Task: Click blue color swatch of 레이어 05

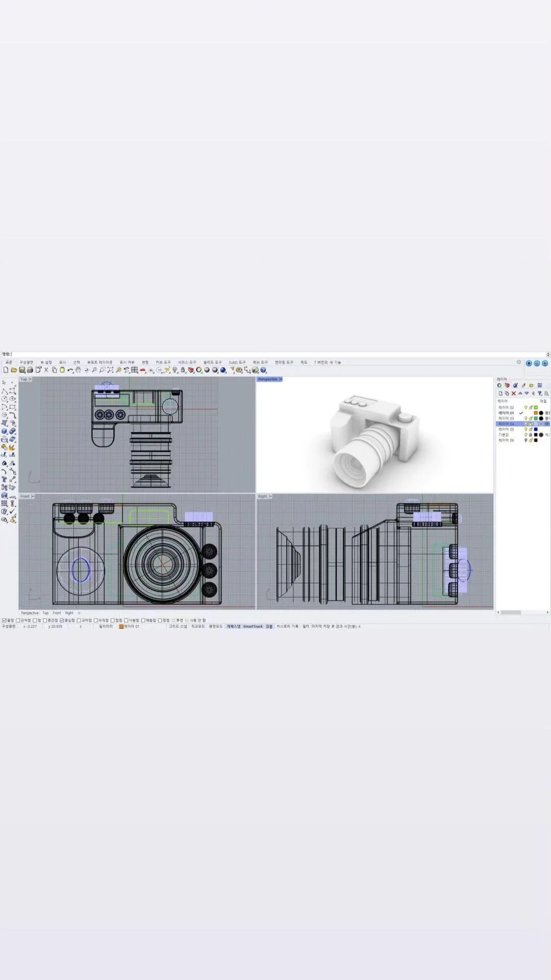Action: tap(536, 429)
